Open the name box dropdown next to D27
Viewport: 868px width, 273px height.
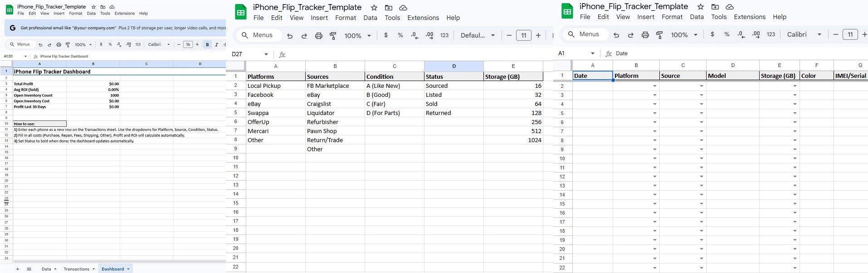click(266, 54)
